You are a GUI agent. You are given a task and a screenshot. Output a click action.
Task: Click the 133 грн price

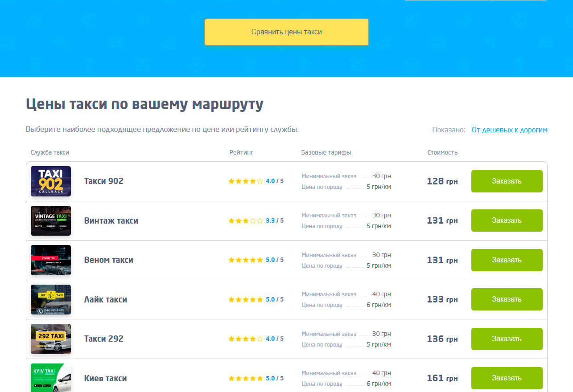coord(442,299)
